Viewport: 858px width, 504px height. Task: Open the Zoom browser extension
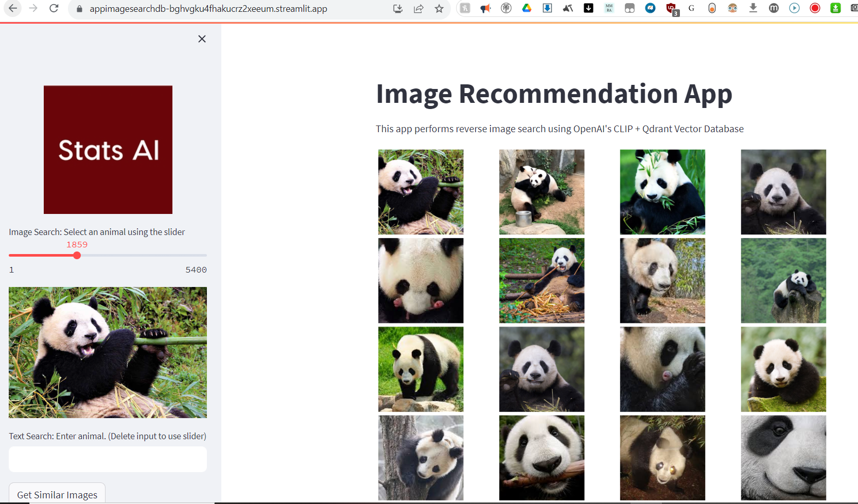[x=650, y=8]
